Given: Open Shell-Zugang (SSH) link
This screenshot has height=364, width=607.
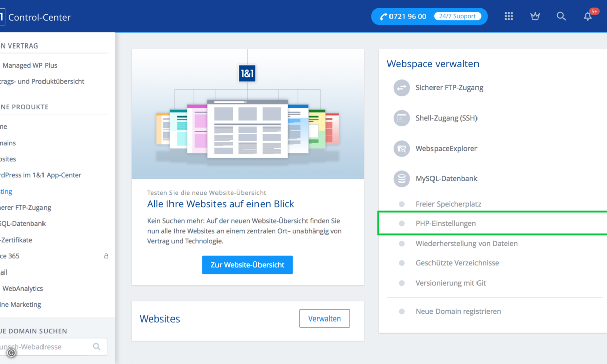Looking at the screenshot, I should tap(447, 118).
